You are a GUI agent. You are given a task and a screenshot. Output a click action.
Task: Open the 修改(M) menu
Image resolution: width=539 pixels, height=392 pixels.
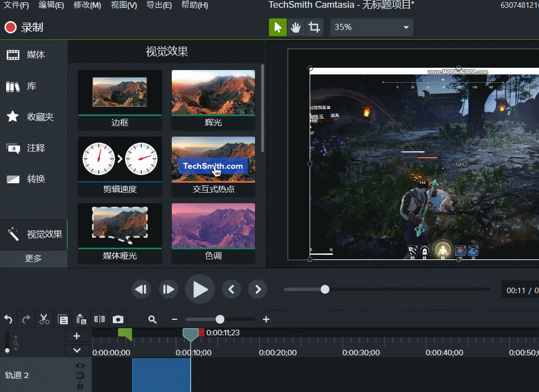pos(87,5)
